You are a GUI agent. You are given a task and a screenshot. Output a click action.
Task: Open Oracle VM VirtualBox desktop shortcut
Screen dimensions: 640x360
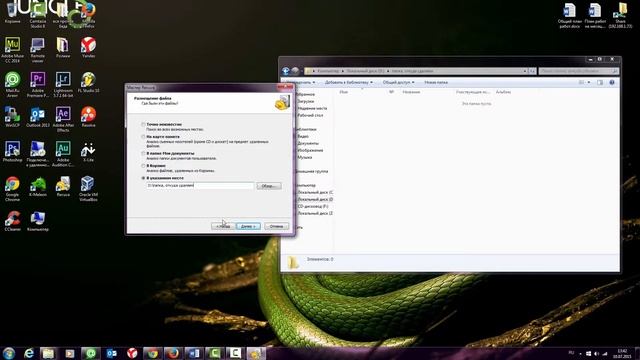tap(88, 188)
